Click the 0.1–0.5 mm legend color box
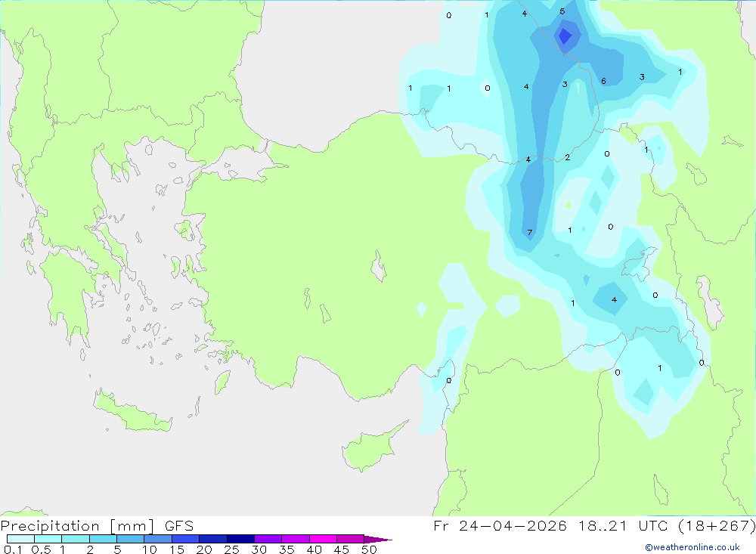This screenshot has width=756, height=554. click(20, 539)
